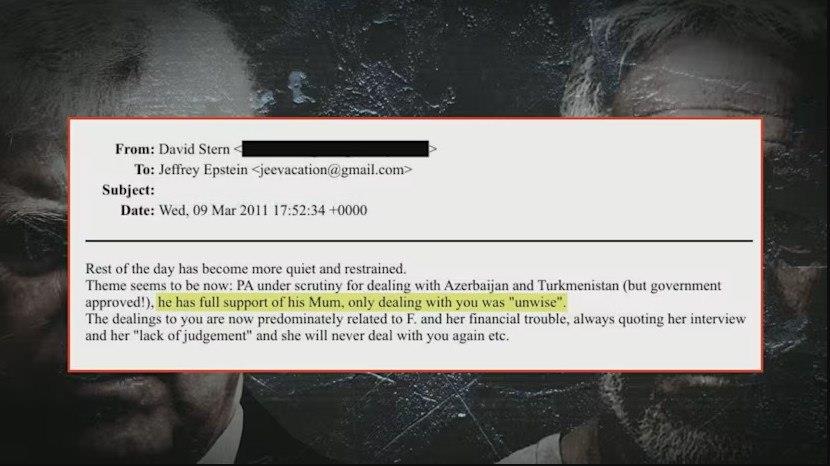The width and height of the screenshot is (830, 466).
Task: Click the first line 'Rest of the day'
Action: (246, 269)
